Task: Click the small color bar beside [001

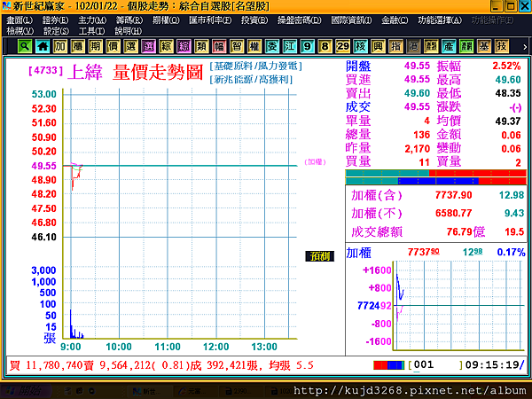Action: (389, 365)
